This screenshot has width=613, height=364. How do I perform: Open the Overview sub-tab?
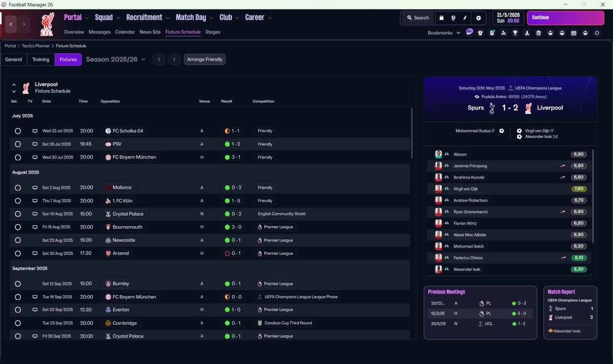[x=74, y=32]
